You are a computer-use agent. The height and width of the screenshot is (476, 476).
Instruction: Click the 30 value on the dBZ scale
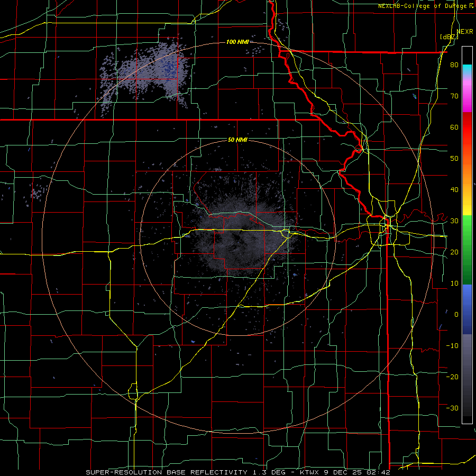pos(454,221)
